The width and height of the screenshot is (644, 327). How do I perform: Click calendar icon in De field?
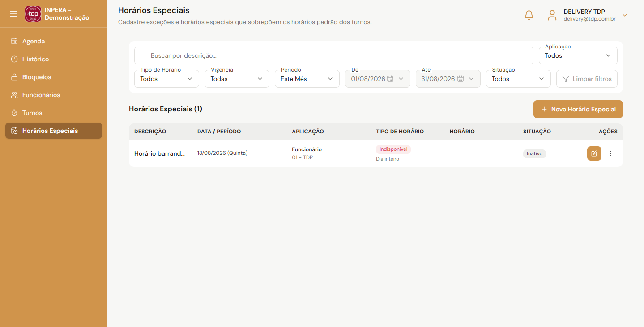pos(390,79)
